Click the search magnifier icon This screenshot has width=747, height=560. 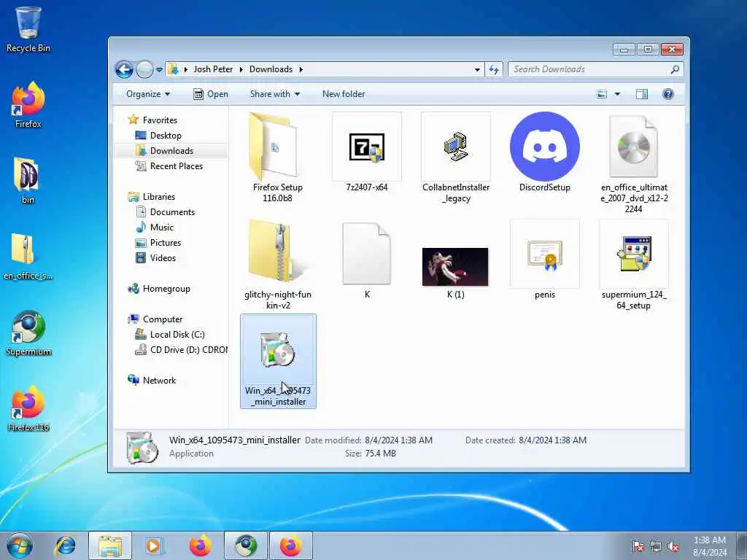(675, 69)
